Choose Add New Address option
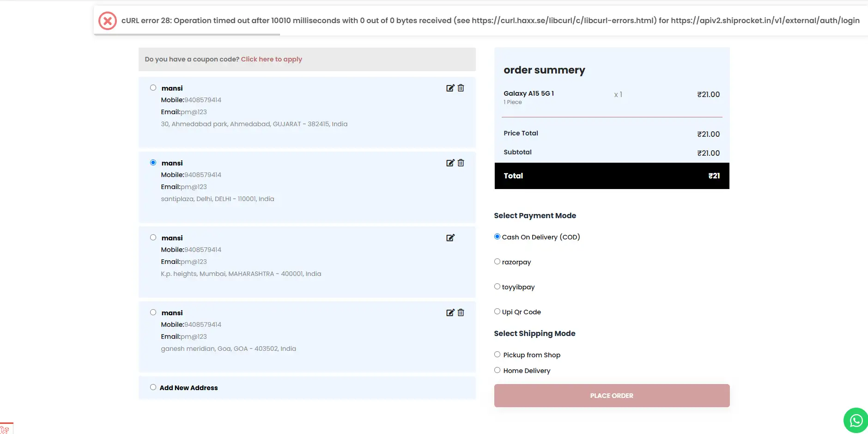The width and height of the screenshot is (868, 434). [153, 387]
